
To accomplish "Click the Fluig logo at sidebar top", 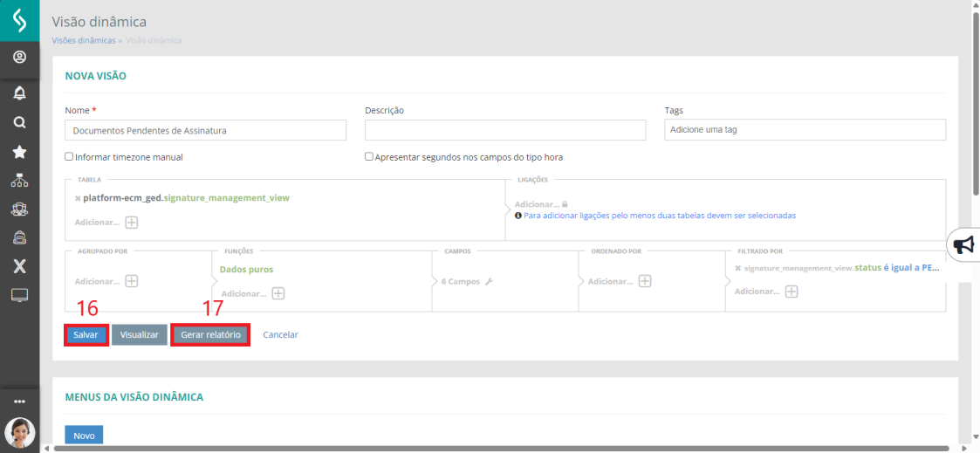I will point(19,21).
